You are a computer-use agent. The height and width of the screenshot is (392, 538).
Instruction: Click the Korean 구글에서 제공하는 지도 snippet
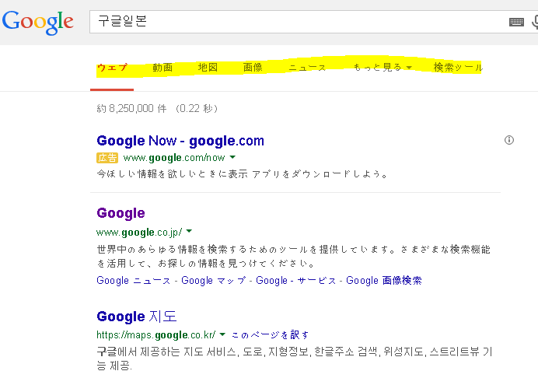[295, 359]
